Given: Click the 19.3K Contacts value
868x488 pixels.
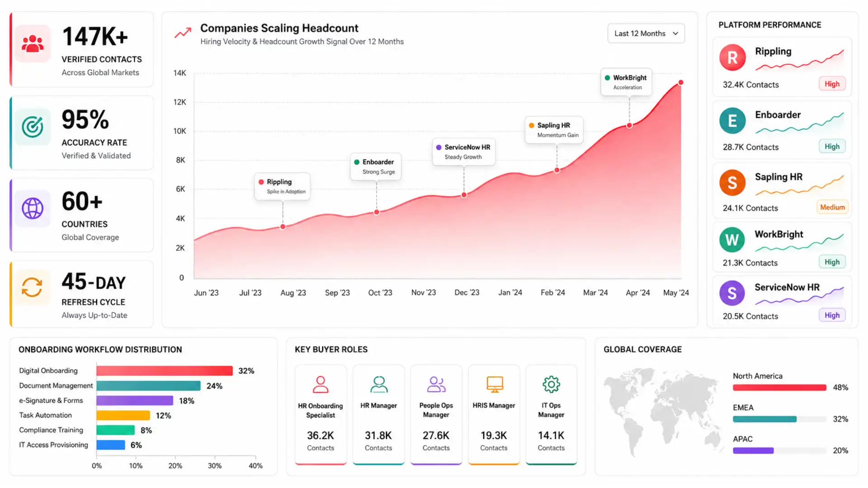Looking at the screenshot, I should pyautogui.click(x=494, y=436).
